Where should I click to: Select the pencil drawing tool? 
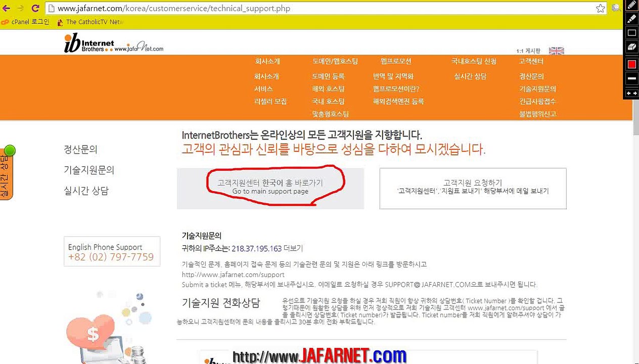tap(631, 6)
